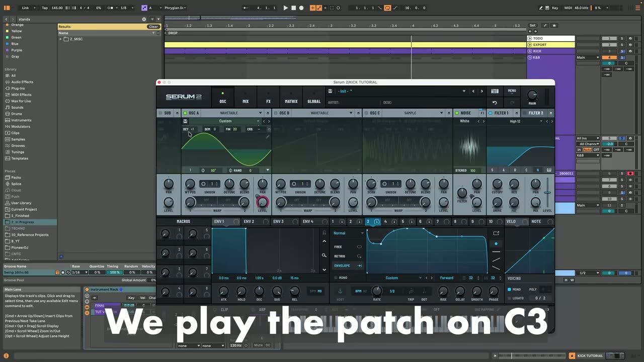Open Serum preset browser icon
The width and height of the screenshot is (644, 362).
pos(495,92)
